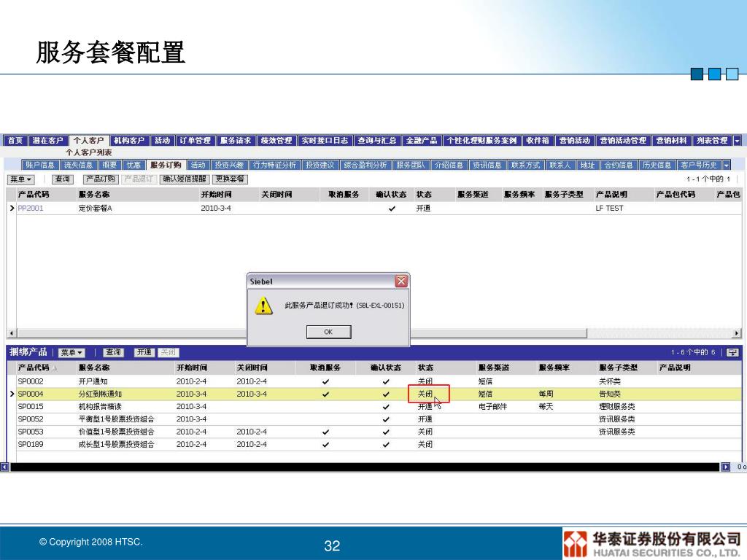Toggle the 确认状态 checkmark for SP0002
747x560 pixels.
point(386,381)
